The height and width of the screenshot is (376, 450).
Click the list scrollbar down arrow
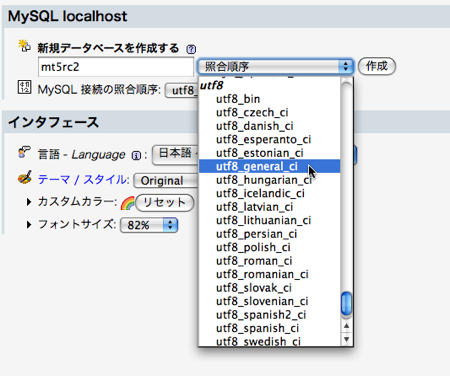click(347, 339)
